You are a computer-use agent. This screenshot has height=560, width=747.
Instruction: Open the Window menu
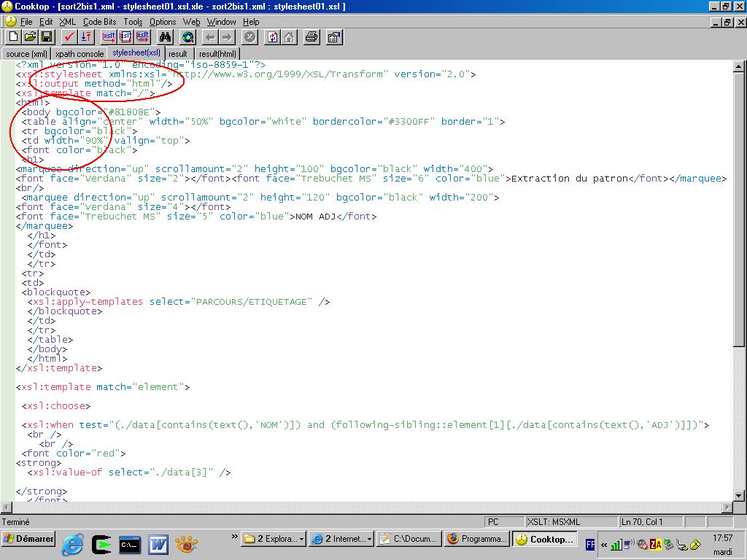[221, 22]
